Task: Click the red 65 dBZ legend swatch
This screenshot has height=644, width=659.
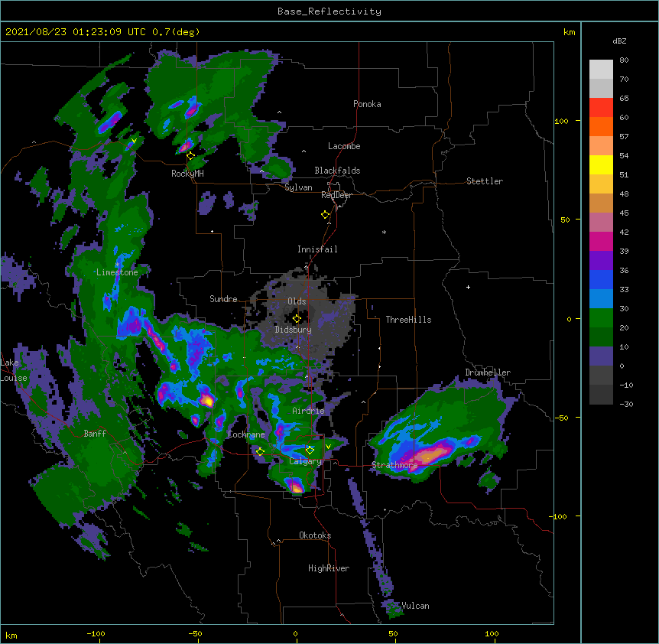Action: (x=601, y=108)
